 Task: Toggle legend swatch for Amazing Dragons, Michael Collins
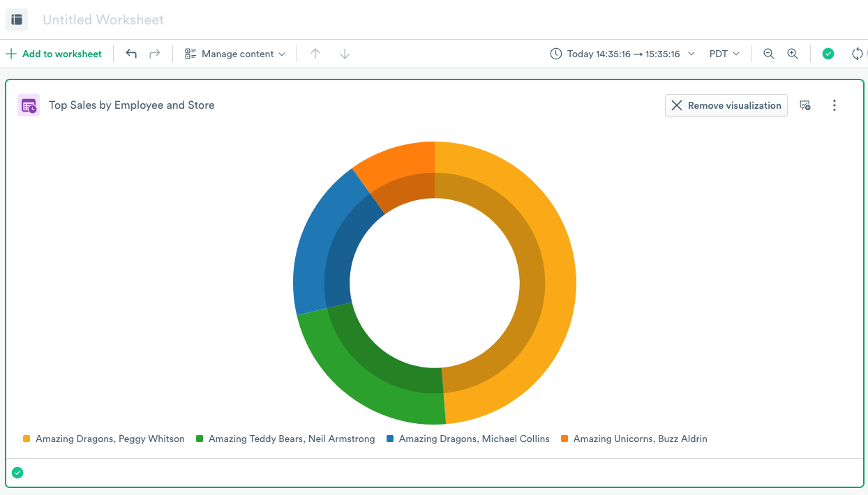pyautogui.click(x=390, y=439)
